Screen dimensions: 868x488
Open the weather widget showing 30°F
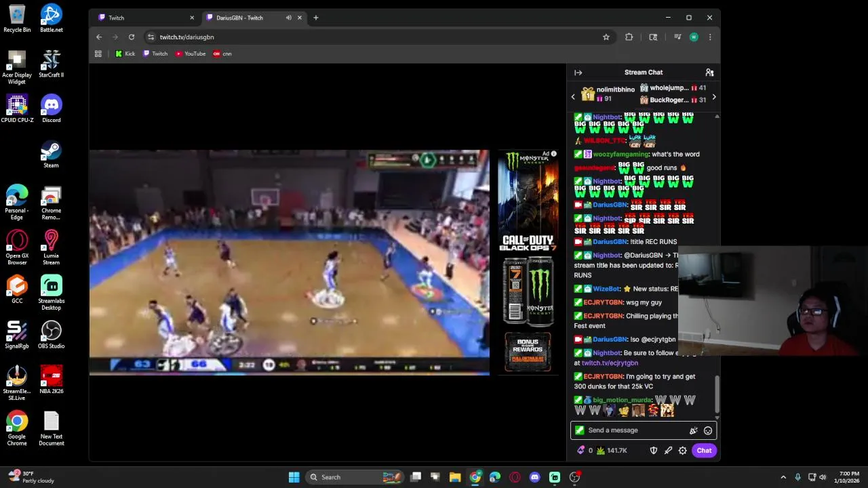(x=30, y=477)
